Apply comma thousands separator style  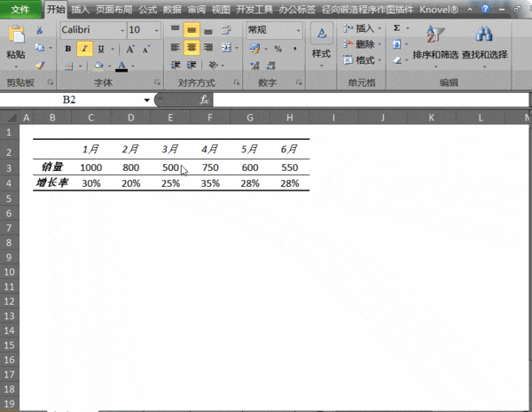[295, 49]
